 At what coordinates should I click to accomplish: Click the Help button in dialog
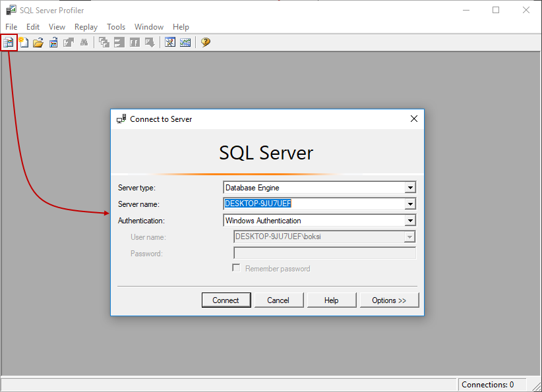332,300
